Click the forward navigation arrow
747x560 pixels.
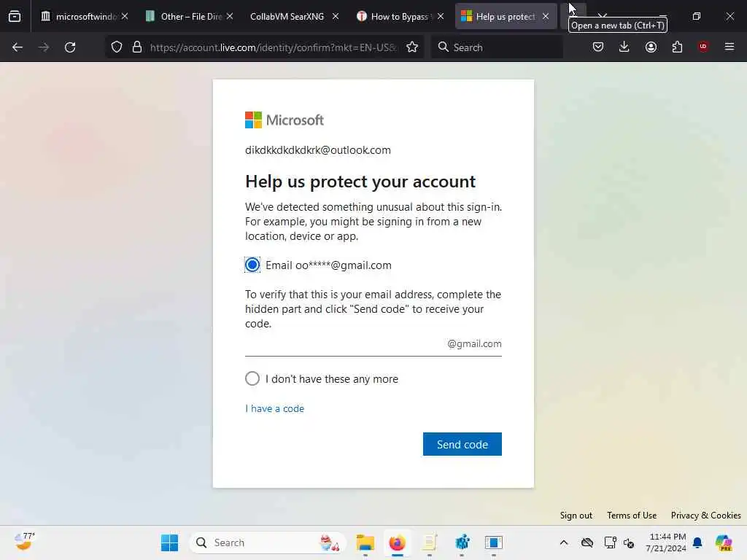[x=44, y=47]
